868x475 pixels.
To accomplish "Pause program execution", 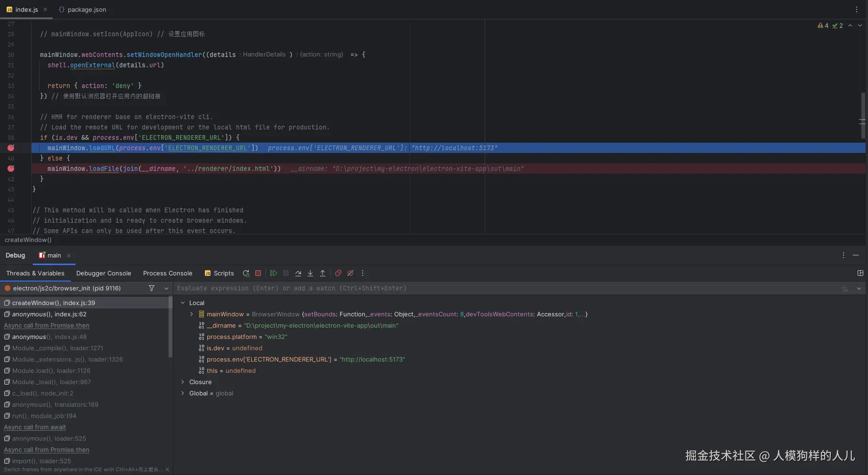I will [286, 273].
